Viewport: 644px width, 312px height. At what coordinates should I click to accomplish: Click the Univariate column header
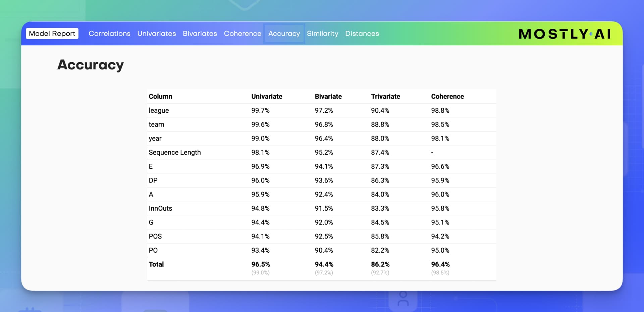[267, 96]
